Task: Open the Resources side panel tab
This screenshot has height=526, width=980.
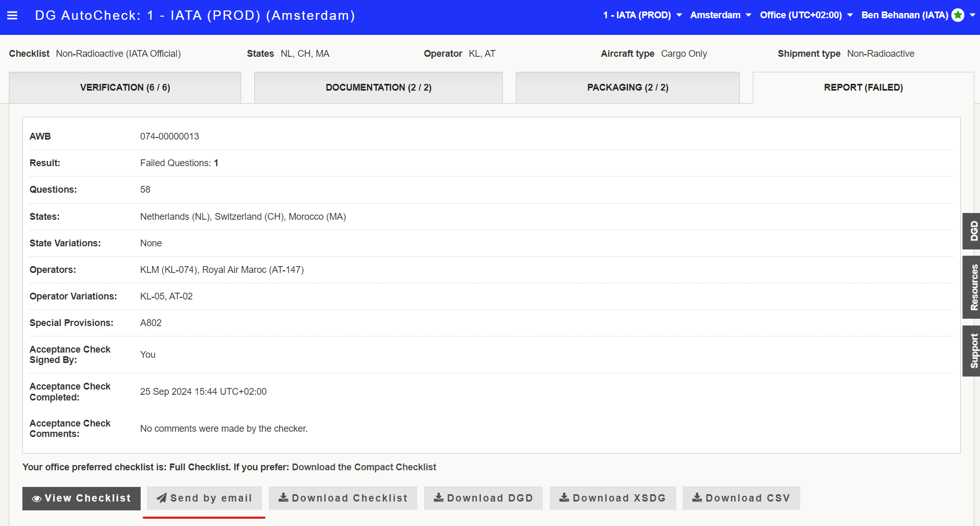Action: 971,287
